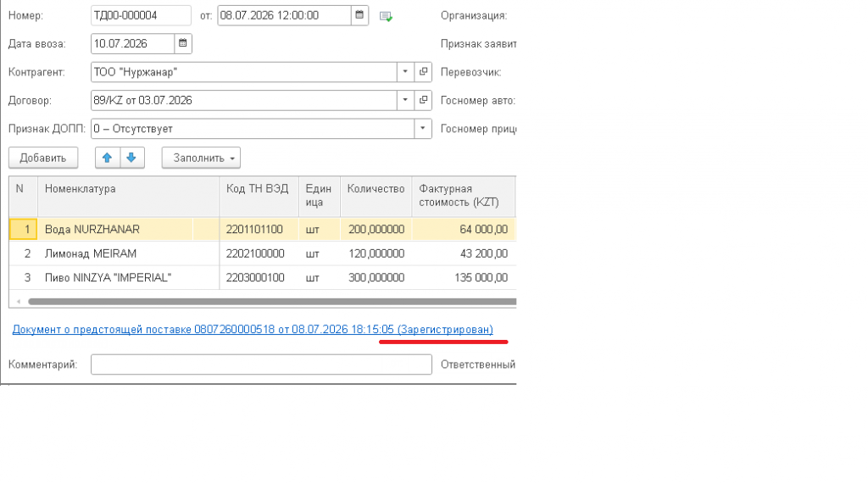The height and width of the screenshot is (484, 868).
Task: Select row Лимонад MEIRAM
Action: (x=263, y=253)
